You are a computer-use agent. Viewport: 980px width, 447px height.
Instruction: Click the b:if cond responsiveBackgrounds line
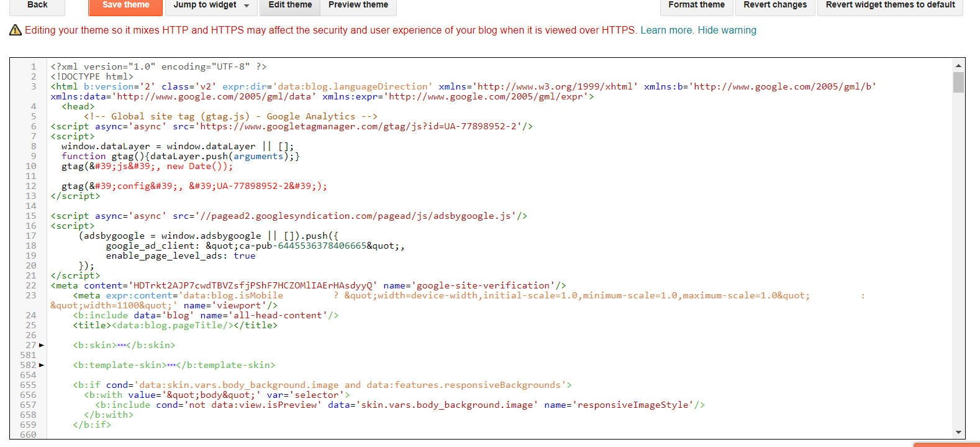point(322,385)
